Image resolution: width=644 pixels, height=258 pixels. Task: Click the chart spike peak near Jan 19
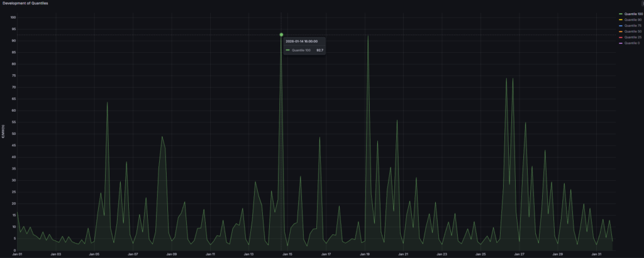point(368,36)
